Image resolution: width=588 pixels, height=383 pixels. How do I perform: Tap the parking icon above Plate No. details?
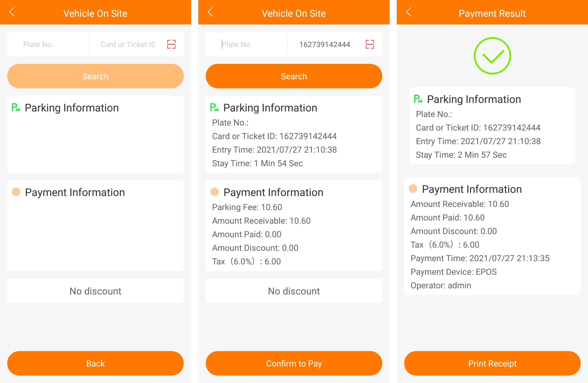pos(214,108)
